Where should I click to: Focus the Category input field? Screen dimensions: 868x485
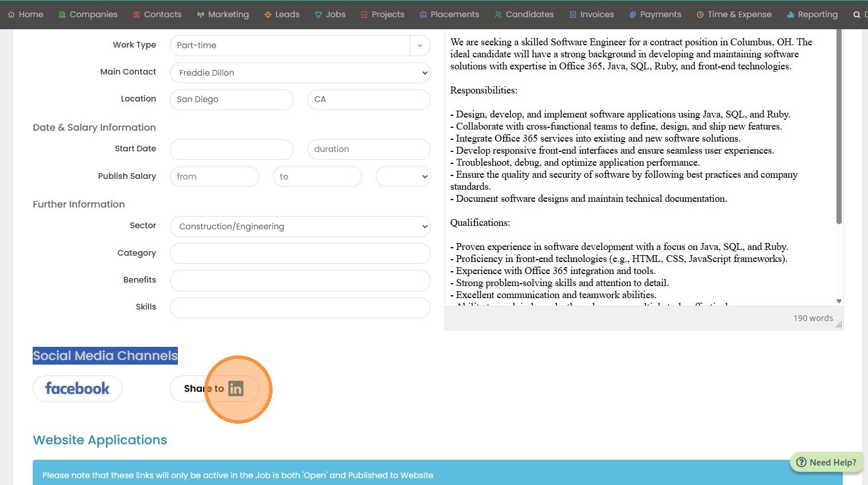pos(300,253)
